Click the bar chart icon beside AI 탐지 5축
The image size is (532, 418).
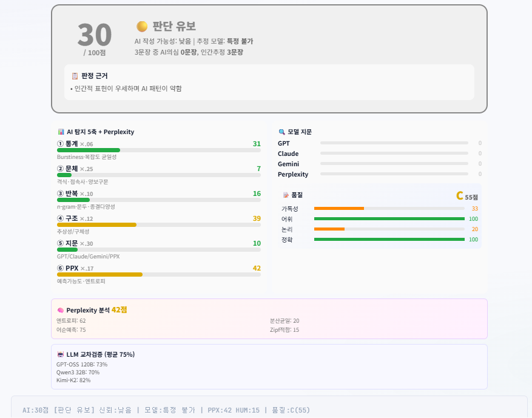[60, 132]
